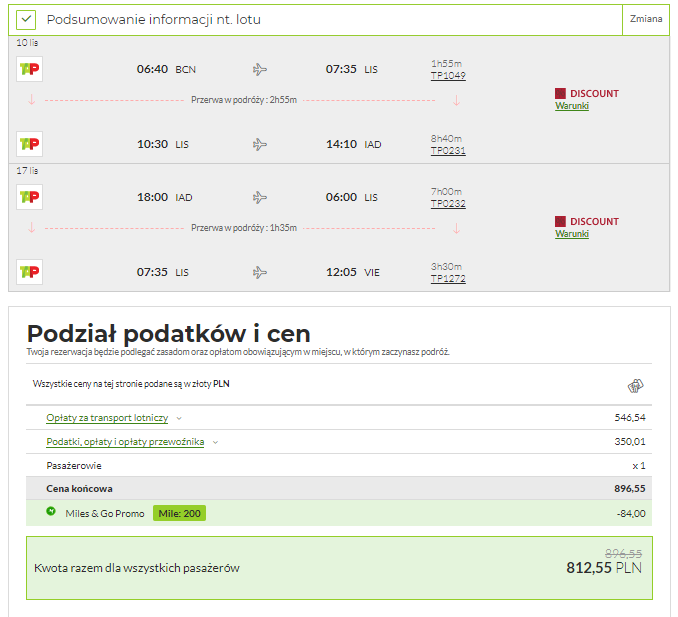Viewport: 678px width, 617px height.
Task: Click the 17 lis date label
Action: (27, 171)
